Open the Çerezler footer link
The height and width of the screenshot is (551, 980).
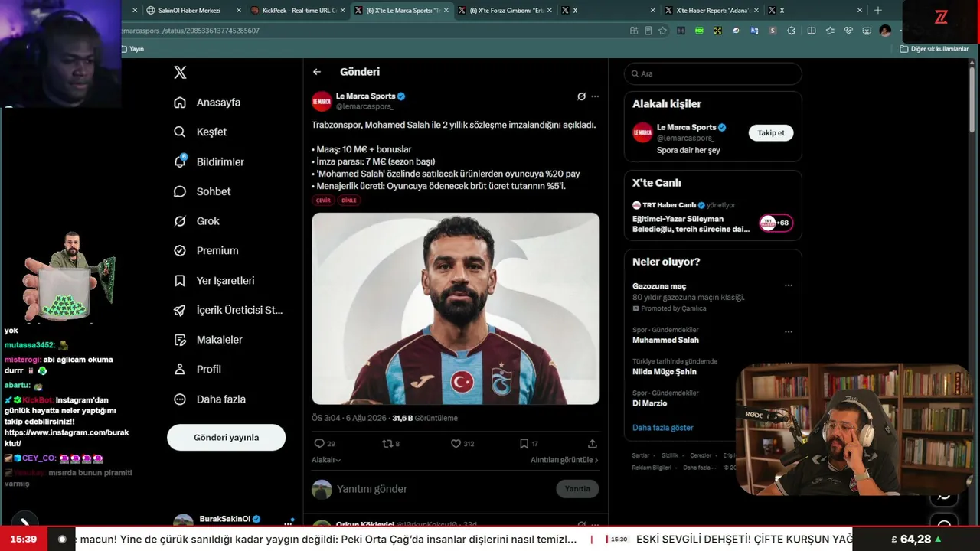[x=701, y=455]
